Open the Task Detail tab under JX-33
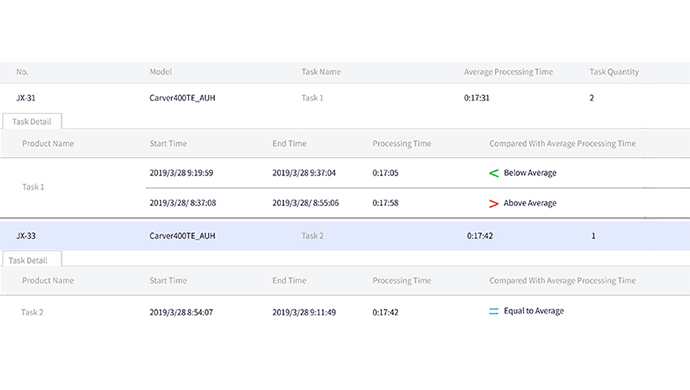Screen dimensions: 690x390 (x=32, y=260)
